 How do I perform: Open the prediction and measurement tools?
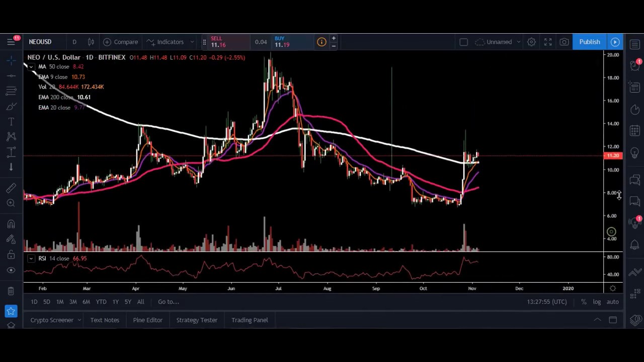(x=11, y=152)
